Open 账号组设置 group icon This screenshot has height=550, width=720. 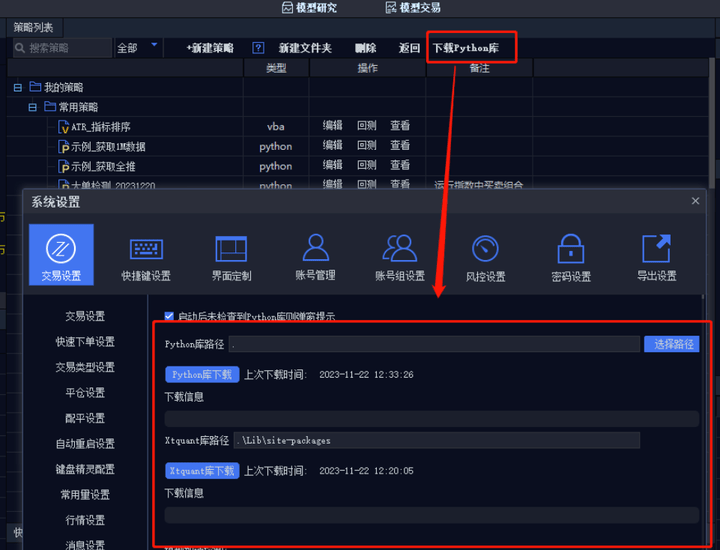tap(399, 248)
